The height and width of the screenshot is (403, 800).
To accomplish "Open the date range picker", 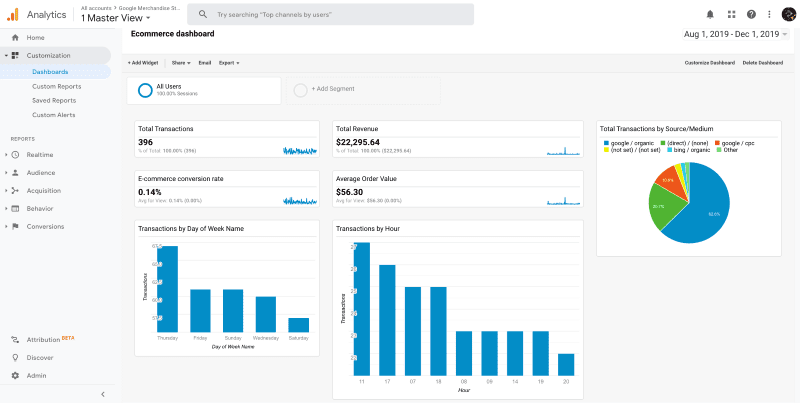I will pos(735,34).
